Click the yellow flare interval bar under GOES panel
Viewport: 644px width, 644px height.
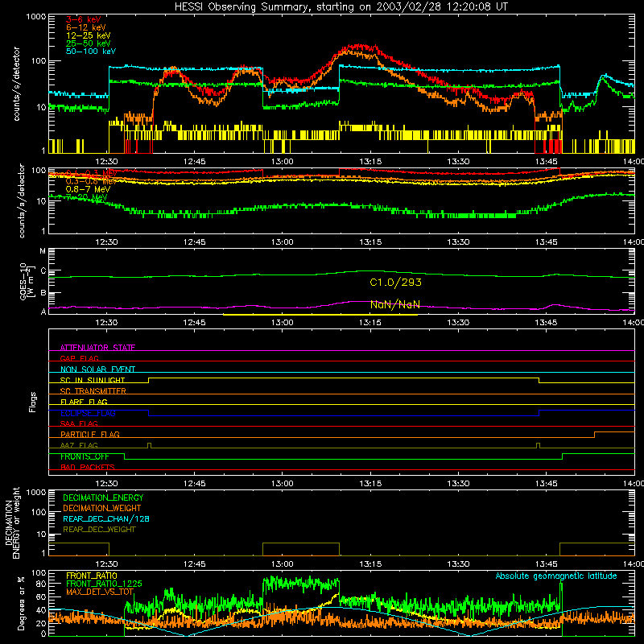[x=320, y=315]
